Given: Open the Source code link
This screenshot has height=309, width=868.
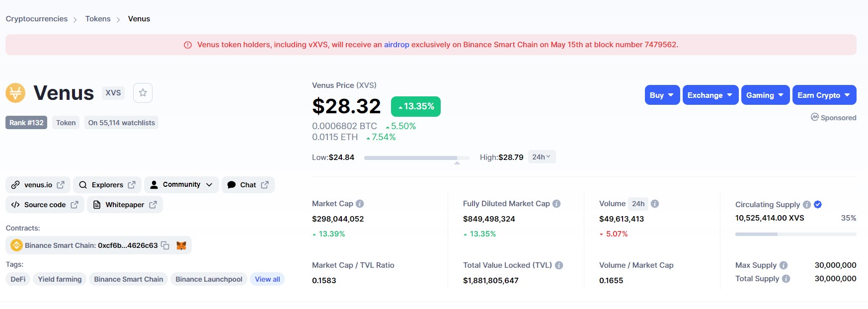Looking at the screenshot, I should pyautogui.click(x=45, y=205).
